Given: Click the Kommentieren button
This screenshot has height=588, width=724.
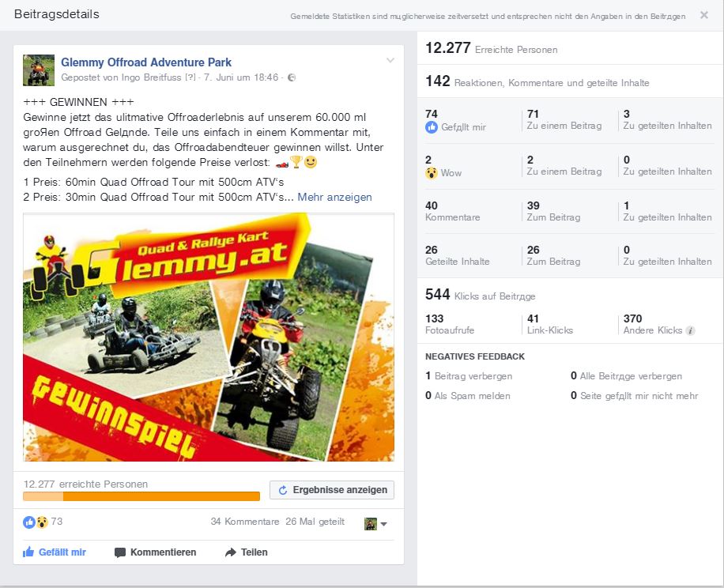Looking at the screenshot, I should point(155,552).
